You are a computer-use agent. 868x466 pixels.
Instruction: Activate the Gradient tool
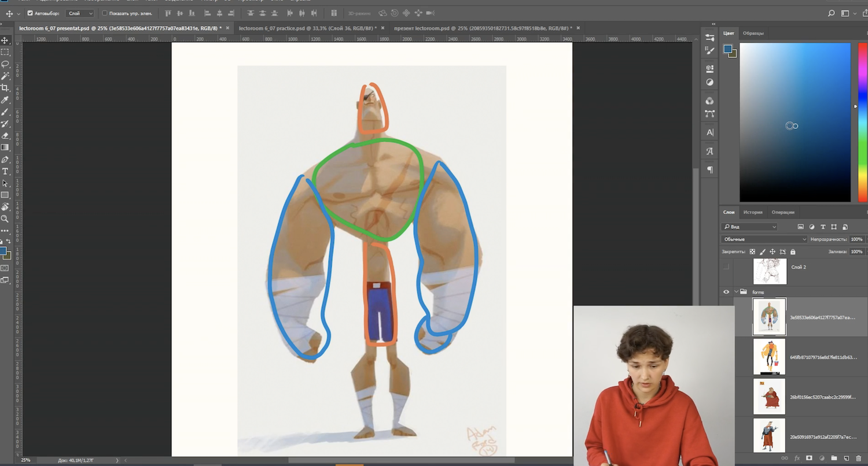coord(5,147)
